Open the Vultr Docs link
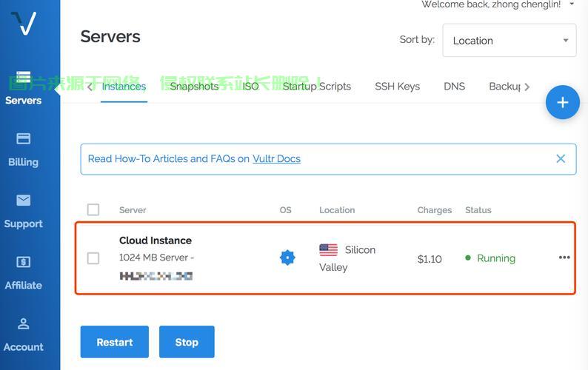Screen dimensions: 588x370 (276, 158)
